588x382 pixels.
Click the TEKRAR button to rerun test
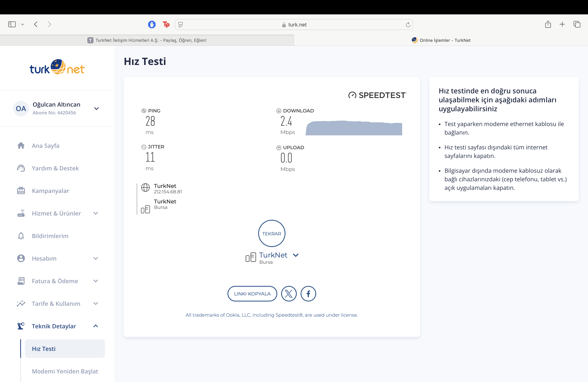(x=272, y=234)
